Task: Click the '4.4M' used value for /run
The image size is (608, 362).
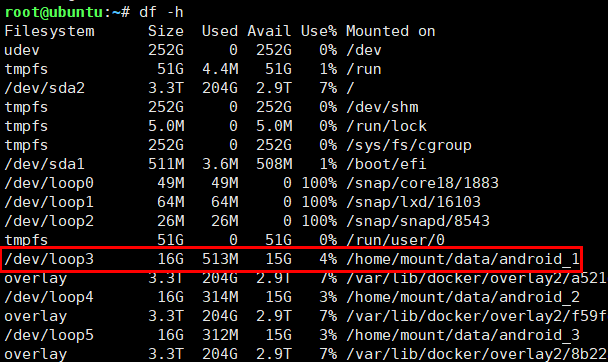Action: click(220, 69)
